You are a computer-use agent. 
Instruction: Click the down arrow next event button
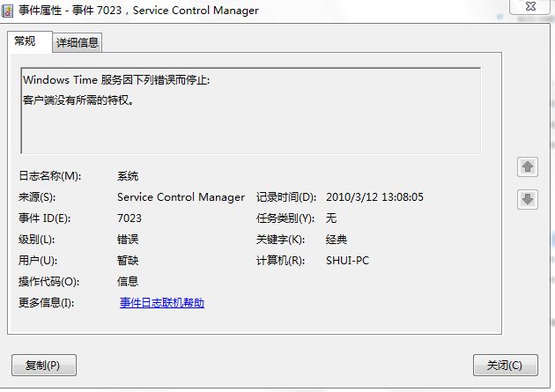(528, 200)
